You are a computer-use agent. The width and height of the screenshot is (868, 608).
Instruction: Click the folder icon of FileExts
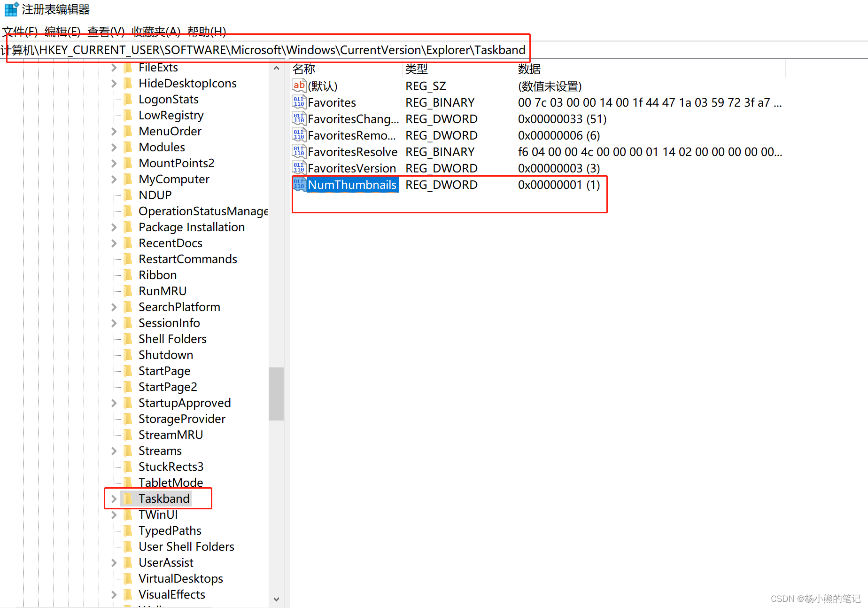[x=128, y=68]
